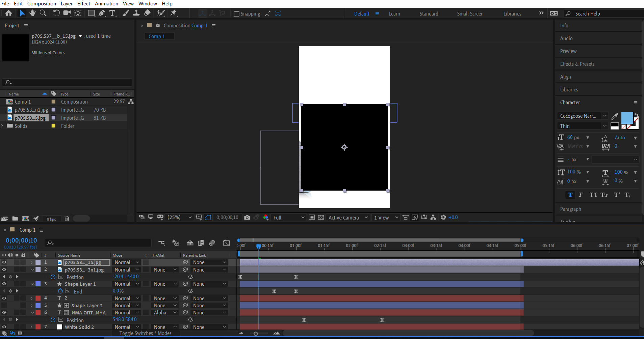Toggle Position stopwatch for layer 2

pyautogui.click(x=53, y=277)
